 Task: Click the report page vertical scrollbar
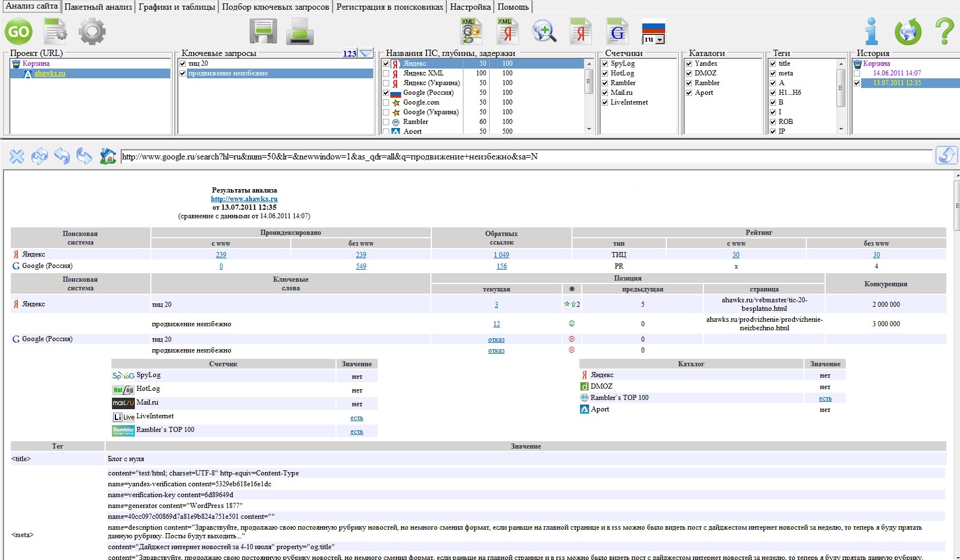957,206
